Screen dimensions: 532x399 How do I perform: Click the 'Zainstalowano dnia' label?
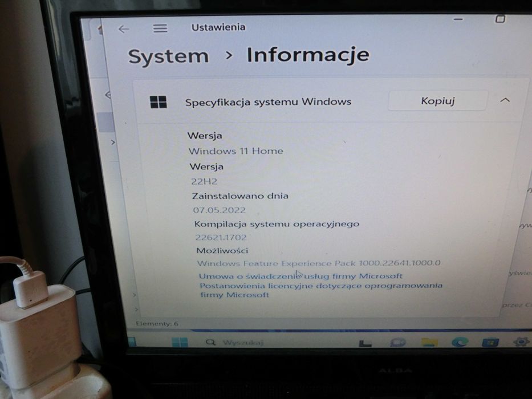click(x=240, y=196)
